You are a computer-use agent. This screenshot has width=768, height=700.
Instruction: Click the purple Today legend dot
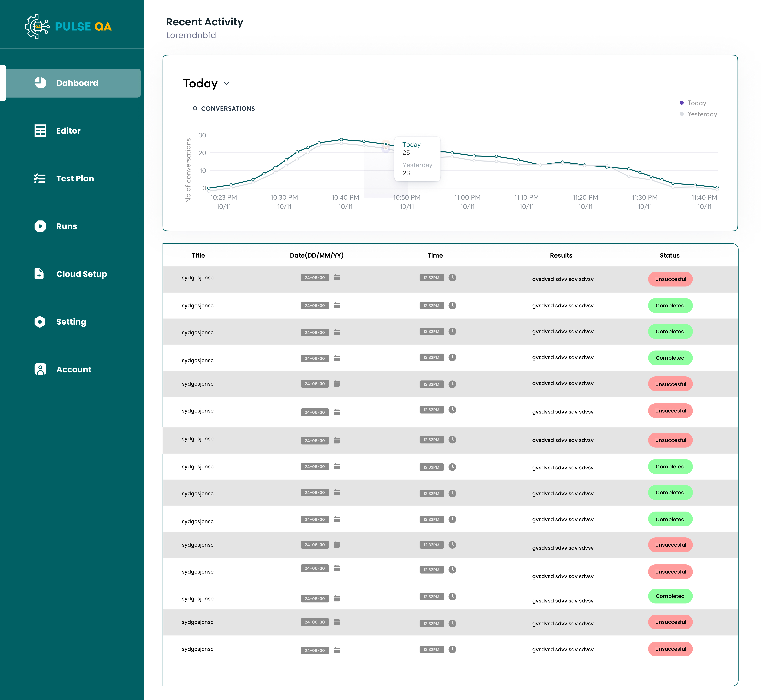tap(682, 102)
